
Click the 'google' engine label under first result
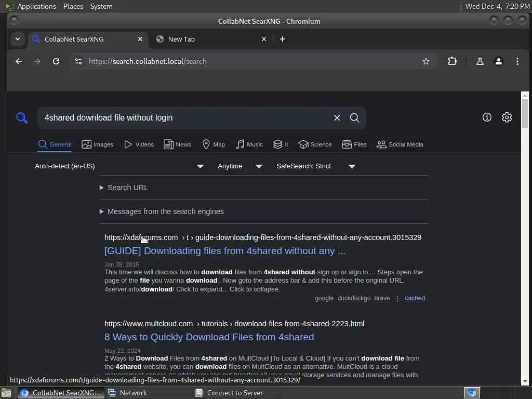coord(324,298)
